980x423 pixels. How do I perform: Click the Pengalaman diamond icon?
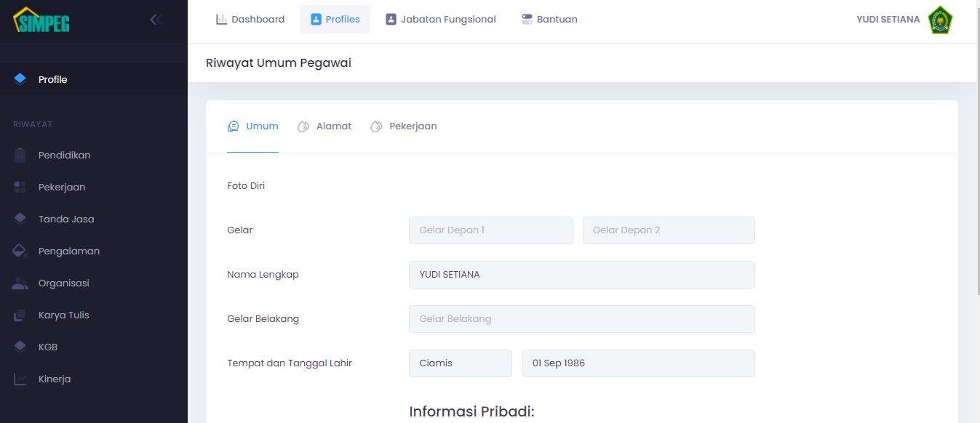[x=20, y=251]
